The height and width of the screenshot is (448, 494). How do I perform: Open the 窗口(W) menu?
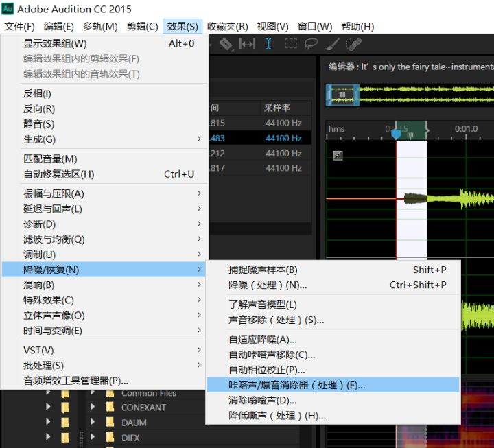315,27
